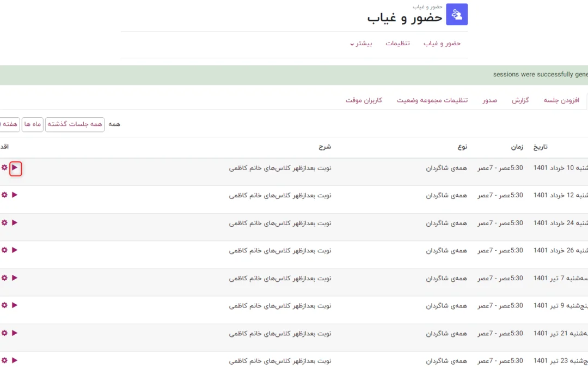
Task: Click the play arrow in the 9 تیر row
Action: tap(15, 305)
